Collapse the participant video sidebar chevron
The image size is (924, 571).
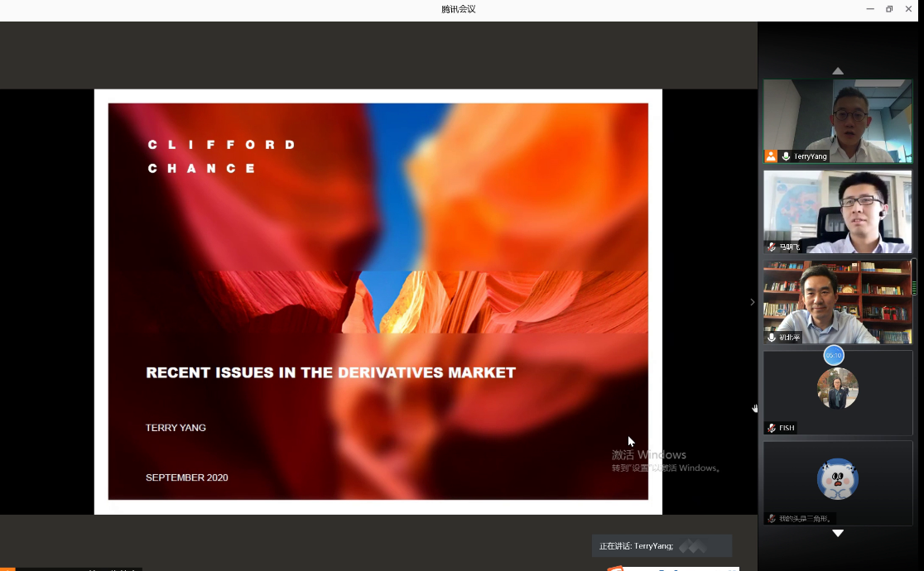752,302
